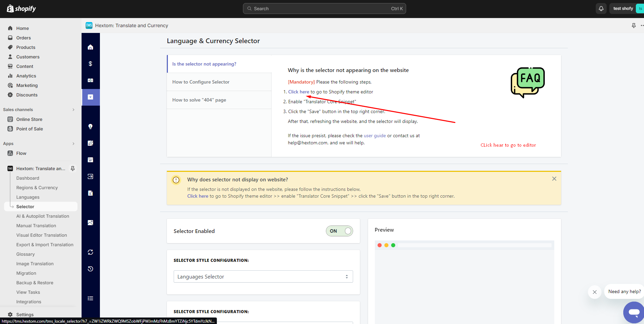
Task: Open the visual editor window icon
Action: tap(90, 160)
